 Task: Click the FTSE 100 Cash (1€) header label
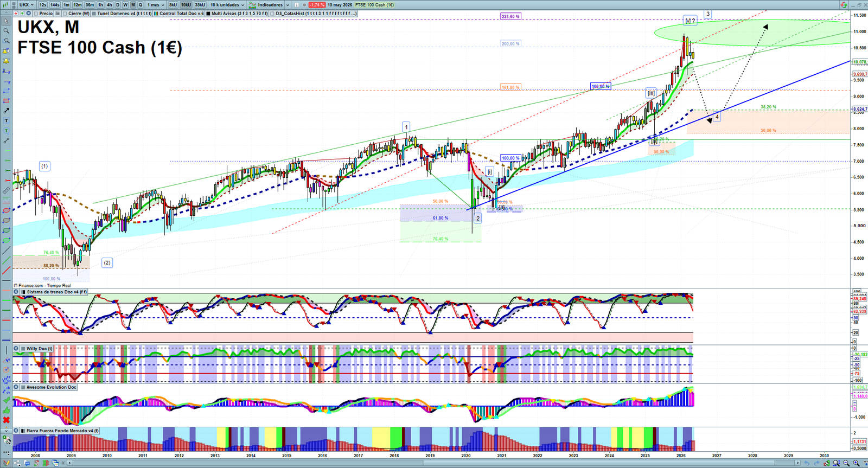(374, 5)
